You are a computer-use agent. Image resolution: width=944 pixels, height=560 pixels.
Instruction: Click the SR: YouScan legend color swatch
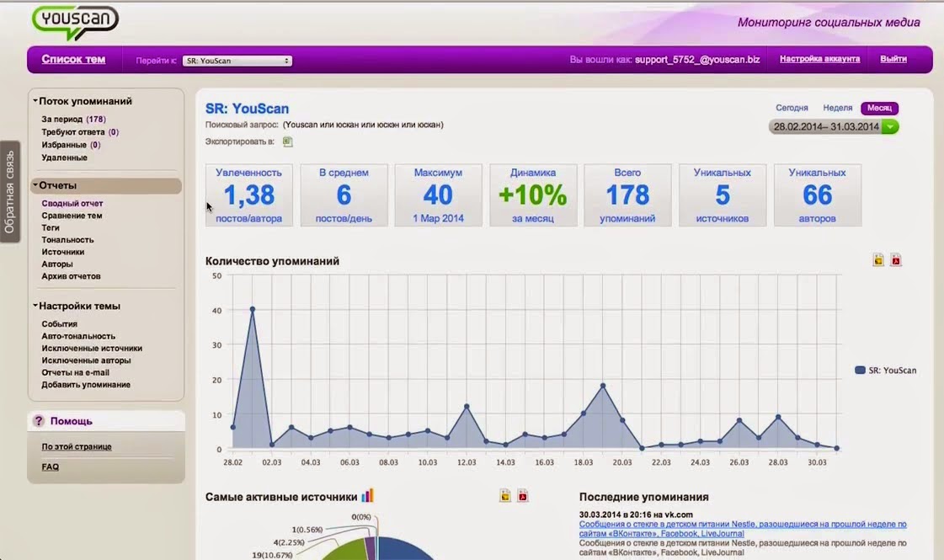[860, 370]
